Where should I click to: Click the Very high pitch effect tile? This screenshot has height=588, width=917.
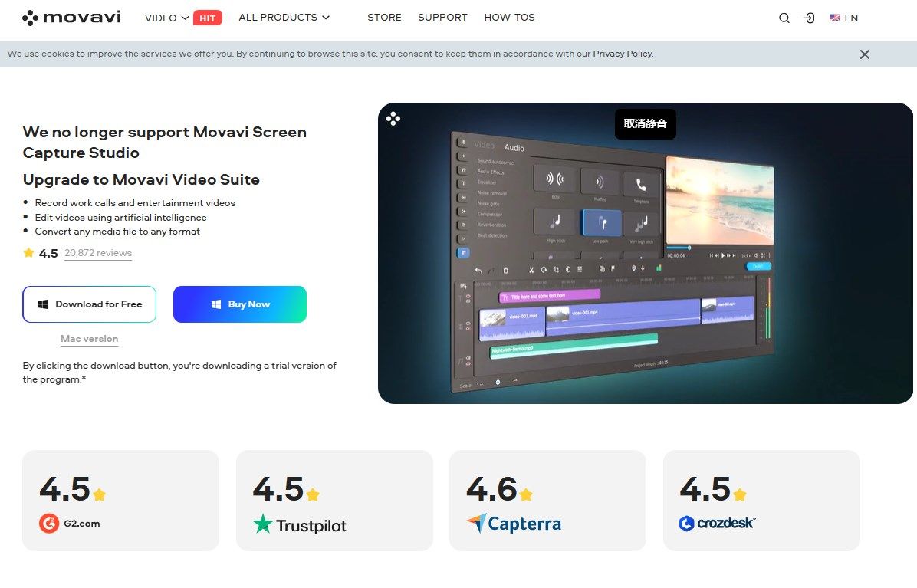[642, 224]
